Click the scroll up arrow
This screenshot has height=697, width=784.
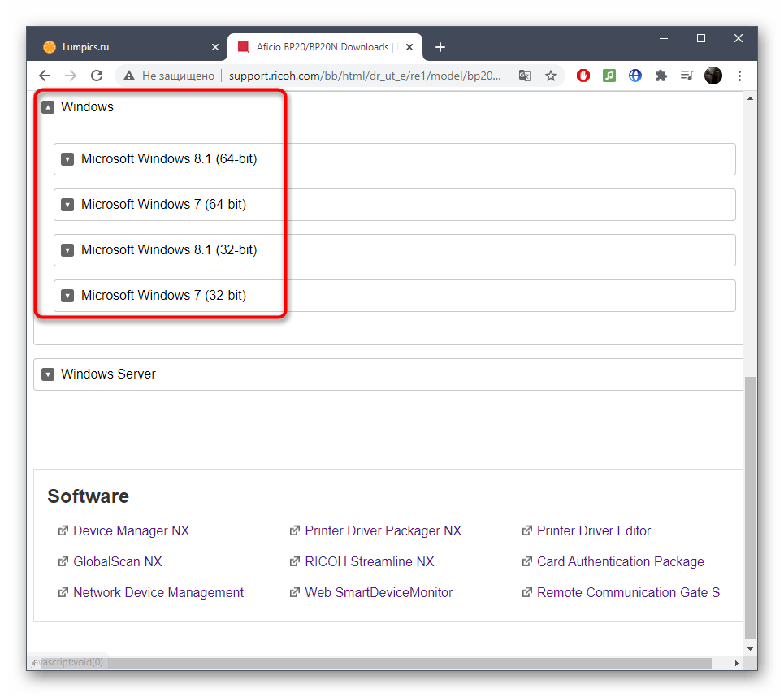tap(750, 98)
